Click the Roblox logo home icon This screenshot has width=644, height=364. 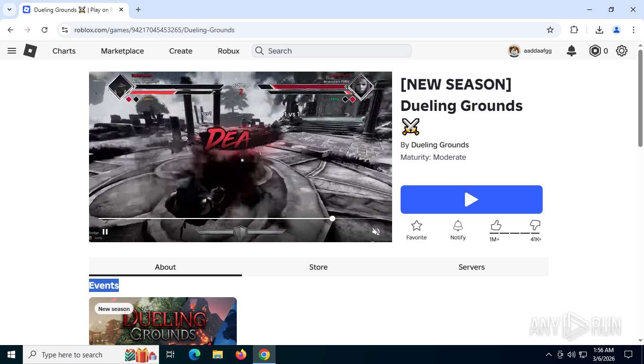(30, 51)
